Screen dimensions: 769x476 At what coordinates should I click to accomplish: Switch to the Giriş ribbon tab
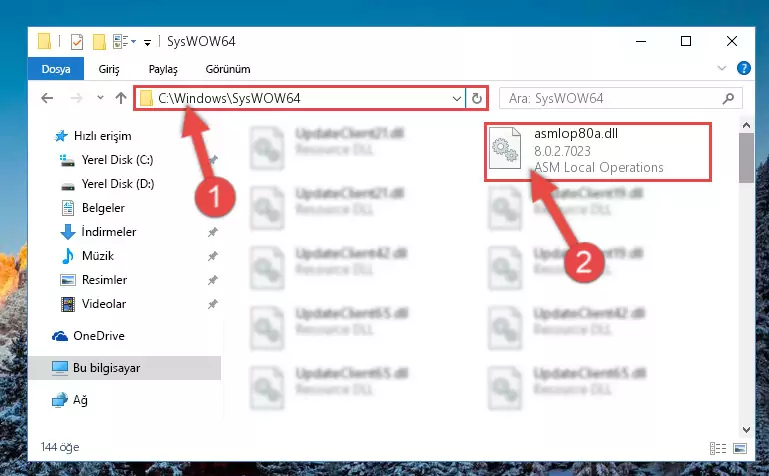click(x=109, y=69)
